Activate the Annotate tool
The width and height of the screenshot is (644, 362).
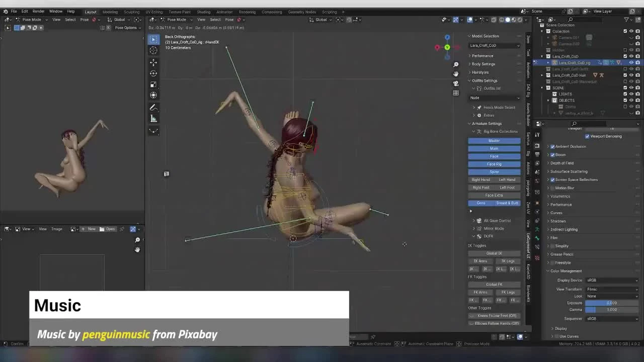click(x=153, y=107)
